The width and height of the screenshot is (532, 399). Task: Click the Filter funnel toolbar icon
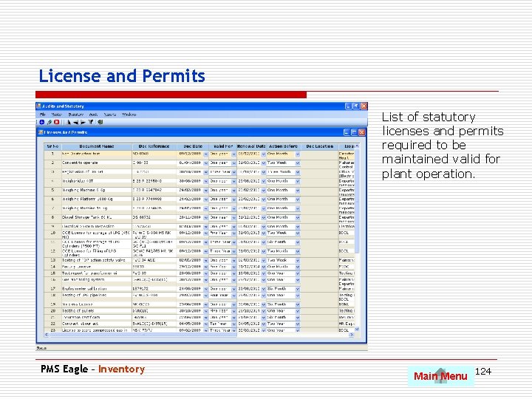tap(91, 122)
